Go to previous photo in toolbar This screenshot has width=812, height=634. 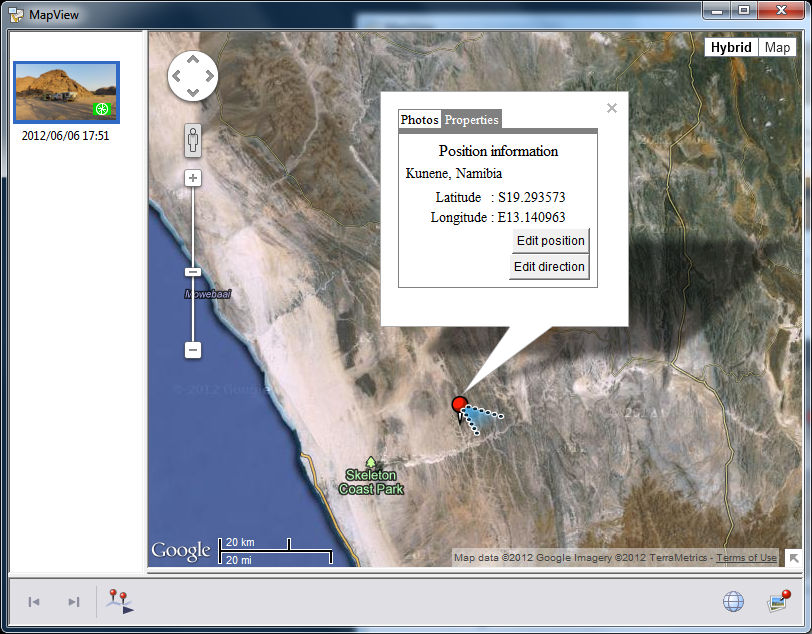(x=34, y=602)
